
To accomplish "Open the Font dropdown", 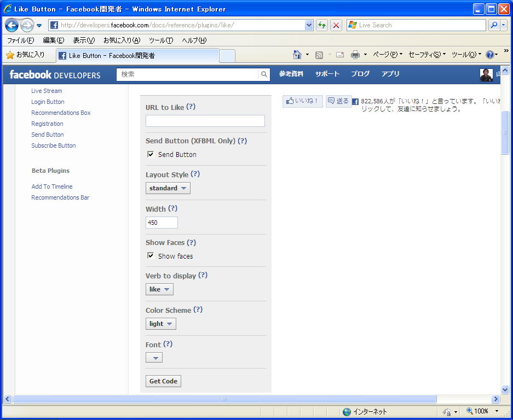I will (154, 358).
